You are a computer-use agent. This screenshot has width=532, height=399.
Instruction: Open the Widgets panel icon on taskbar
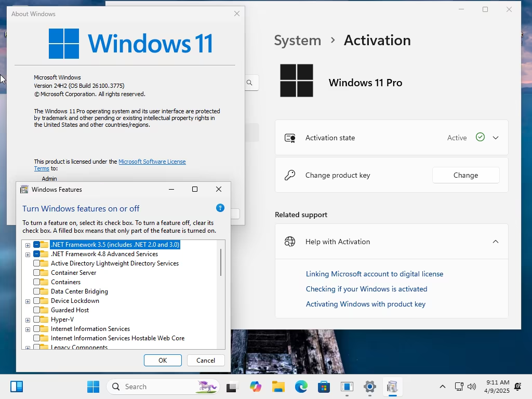tap(16, 387)
